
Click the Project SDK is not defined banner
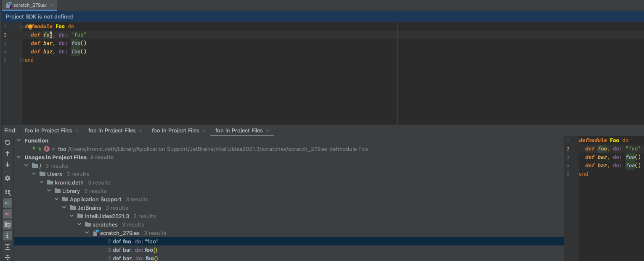coord(39,16)
